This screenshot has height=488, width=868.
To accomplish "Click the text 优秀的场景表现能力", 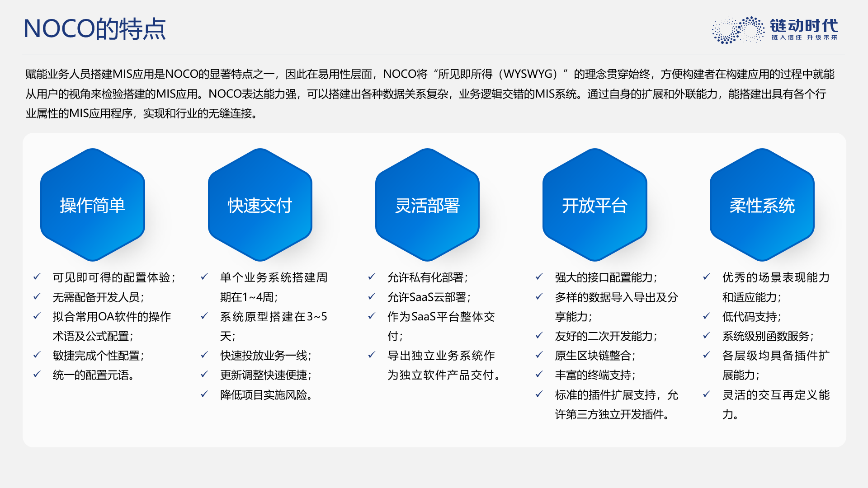I will (x=776, y=277).
